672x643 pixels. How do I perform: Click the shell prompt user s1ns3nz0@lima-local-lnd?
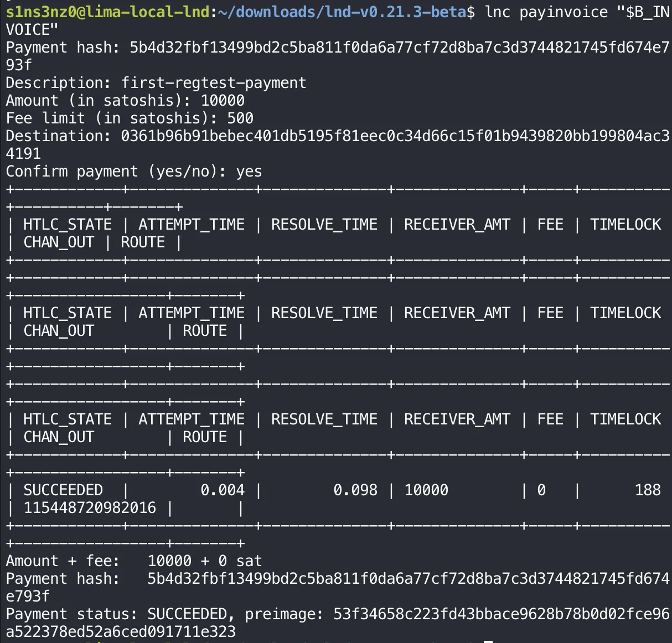tap(108, 11)
